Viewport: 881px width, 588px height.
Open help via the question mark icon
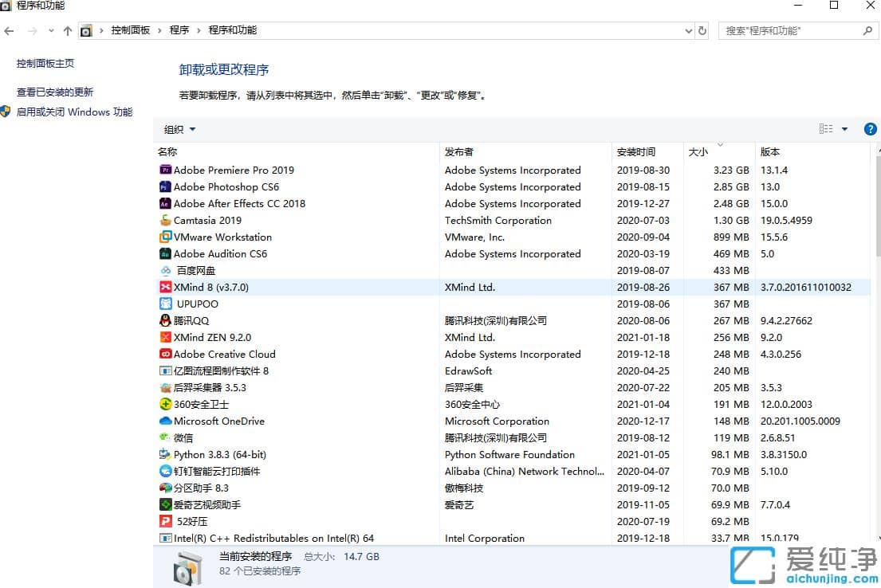[x=870, y=128]
